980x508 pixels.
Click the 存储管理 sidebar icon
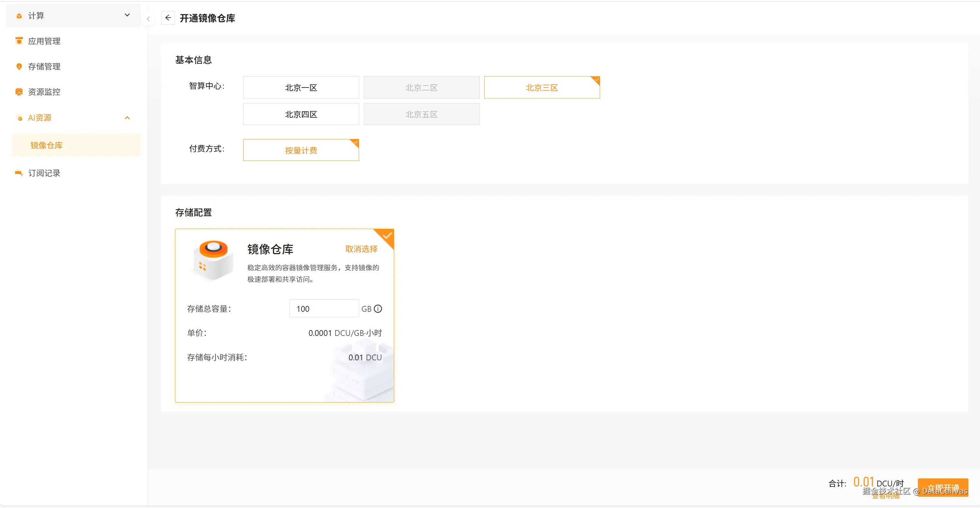pos(19,67)
